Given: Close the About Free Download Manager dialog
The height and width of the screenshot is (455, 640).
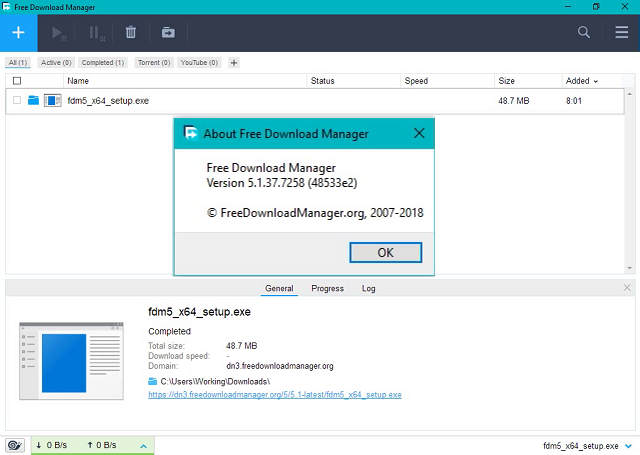Looking at the screenshot, I should (419, 133).
